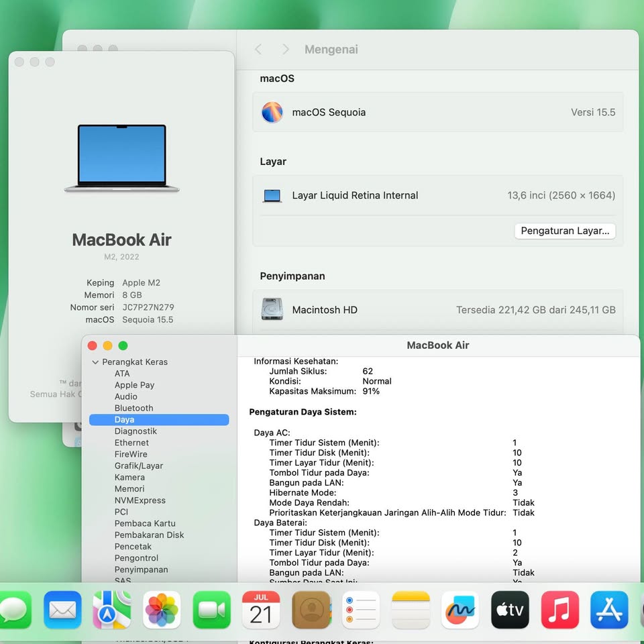The height and width of the screenshot is (644, 644).
Task: Select Audio in hardware list
Action: [x=125, y=396]
